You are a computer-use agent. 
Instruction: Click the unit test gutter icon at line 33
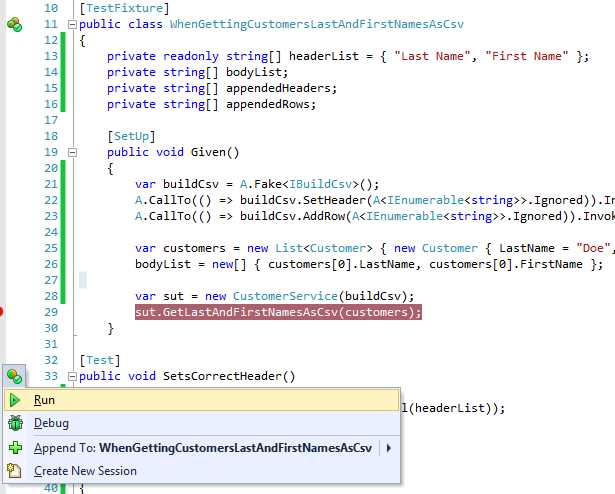[15, 376]
